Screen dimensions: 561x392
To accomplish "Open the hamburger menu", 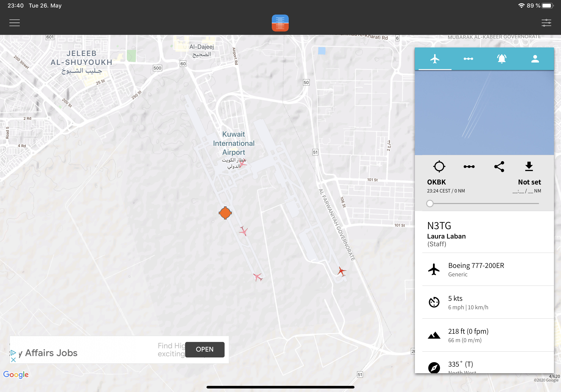I will (14, 23).
